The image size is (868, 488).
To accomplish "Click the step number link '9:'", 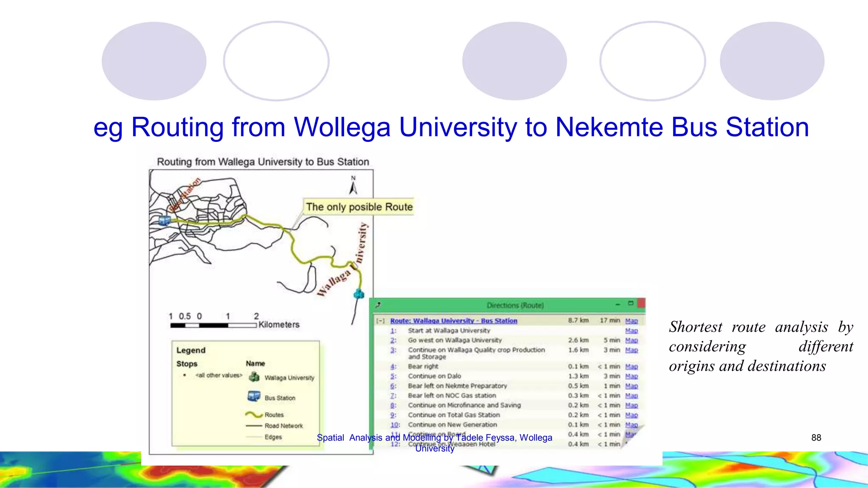I will click(393, 416).
